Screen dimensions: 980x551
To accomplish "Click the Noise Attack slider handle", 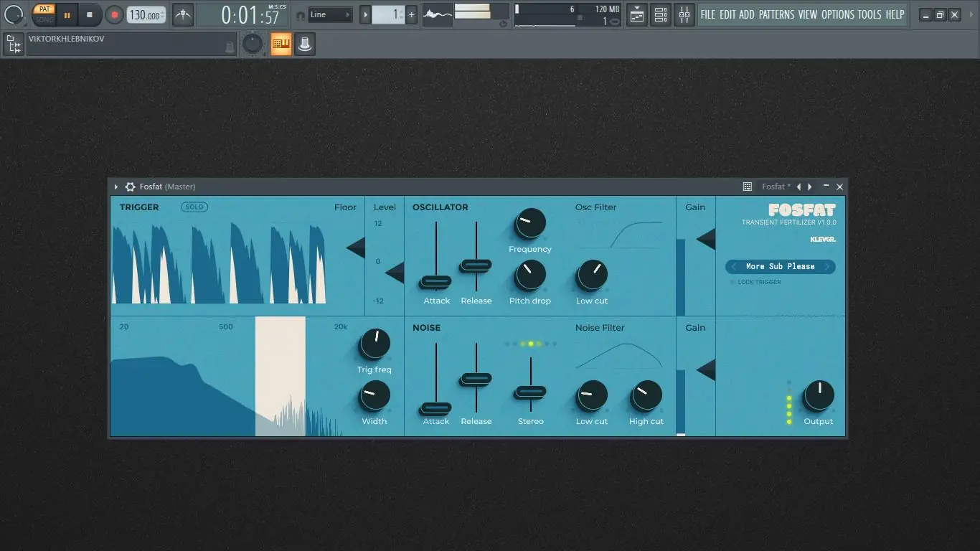I will tap(436, 408).
